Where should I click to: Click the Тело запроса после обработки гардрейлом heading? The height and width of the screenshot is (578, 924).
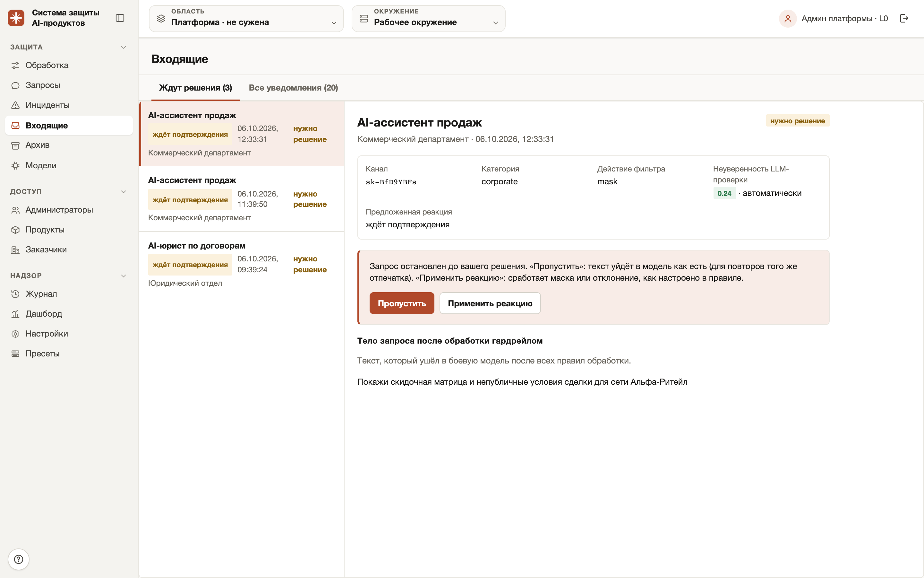pyautogui.click(x=450, y=341)
